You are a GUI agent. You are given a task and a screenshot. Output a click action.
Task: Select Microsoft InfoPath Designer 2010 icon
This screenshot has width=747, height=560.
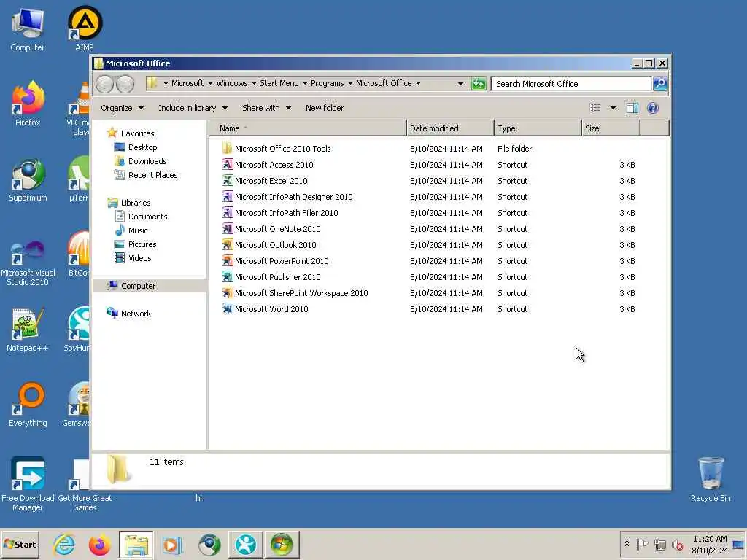tap(228, 197)
